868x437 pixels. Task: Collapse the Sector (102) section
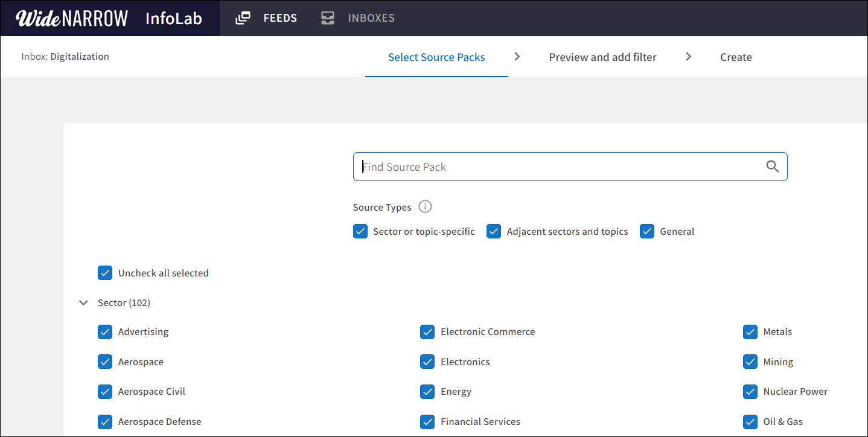83,302
